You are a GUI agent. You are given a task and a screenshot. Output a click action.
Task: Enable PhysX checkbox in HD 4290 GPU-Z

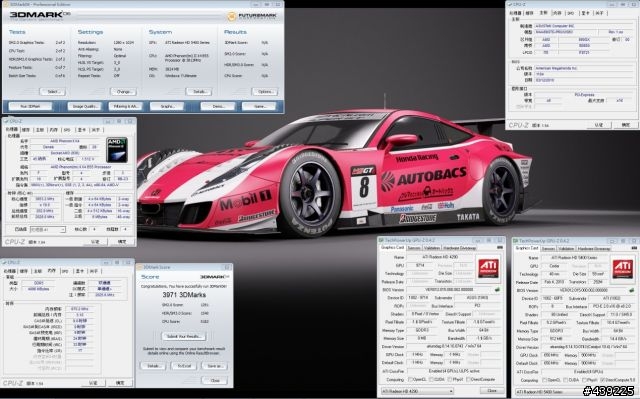tap(451, 379)
